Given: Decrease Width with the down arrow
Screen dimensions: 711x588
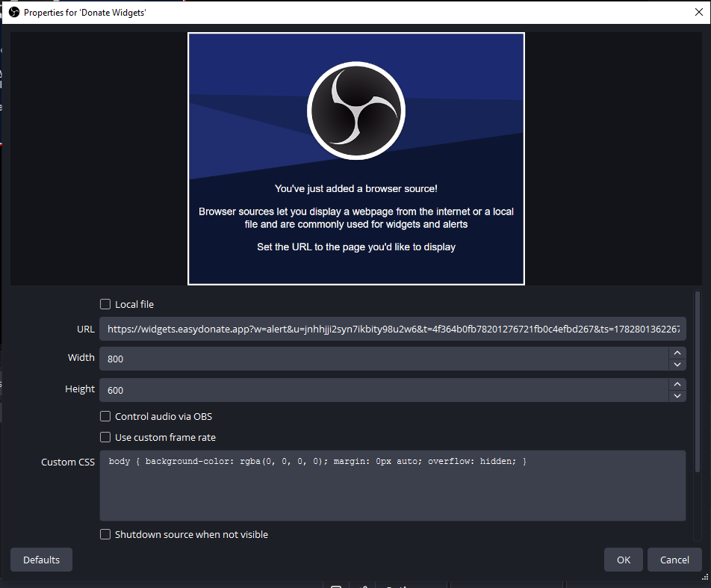Looking at the screenshot, I should 677,365.
